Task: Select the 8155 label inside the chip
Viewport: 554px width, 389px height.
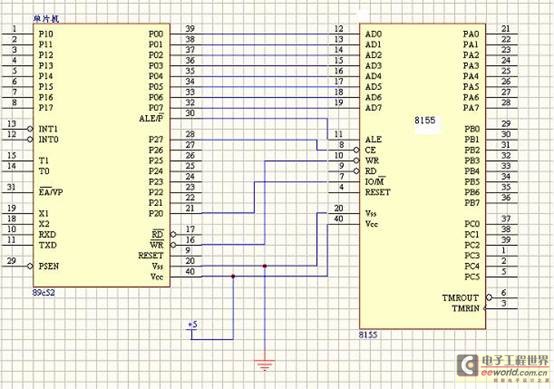Action: pyautogui.click(x=425, y=120)
